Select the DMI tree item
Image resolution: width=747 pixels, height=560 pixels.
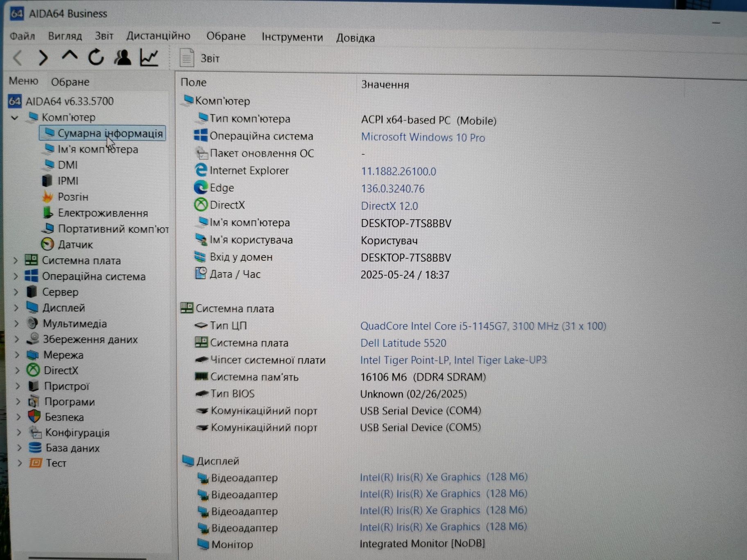point(61,165)
